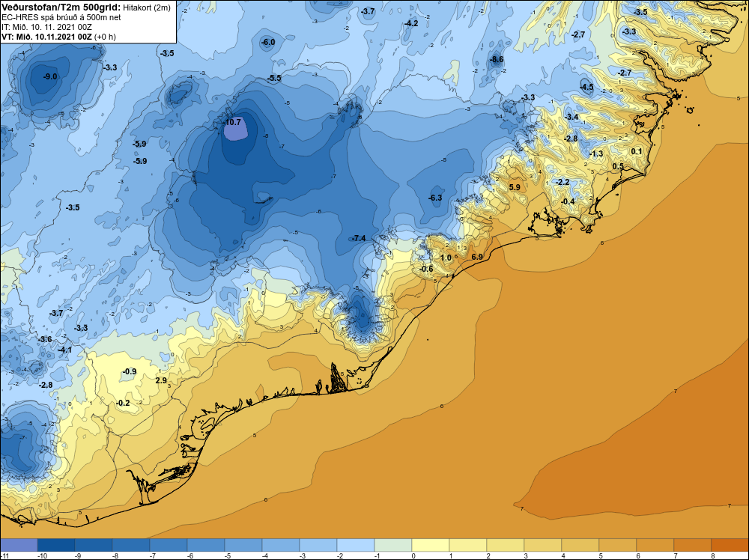Select the -6.3 temperature label
The image size is (749, 560).
(x=435, y=198)
